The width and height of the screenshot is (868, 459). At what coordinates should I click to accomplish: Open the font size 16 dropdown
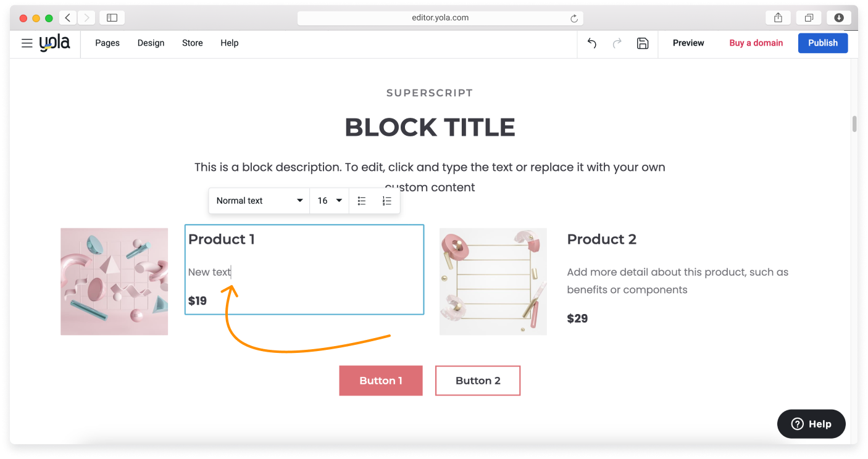click(328, 201)
